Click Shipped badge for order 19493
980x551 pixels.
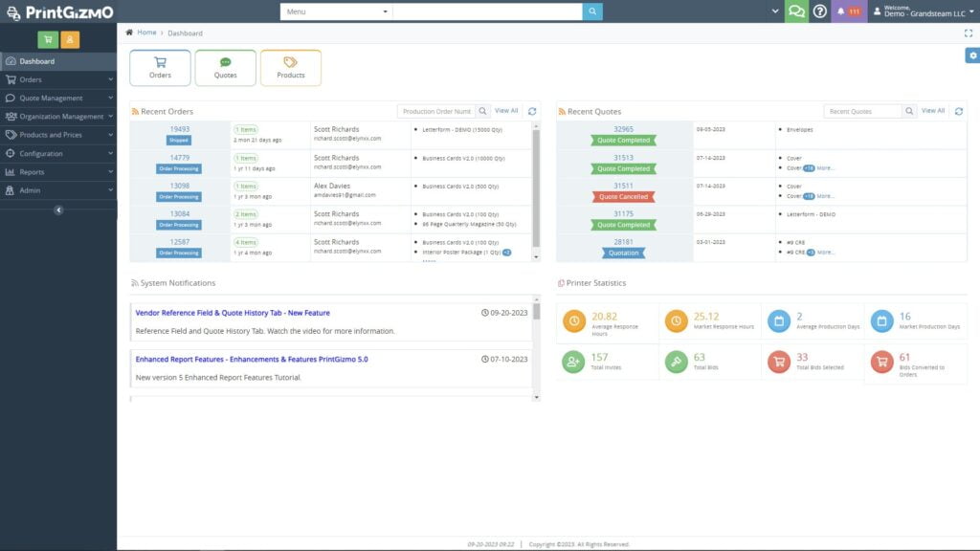[179, 141]
